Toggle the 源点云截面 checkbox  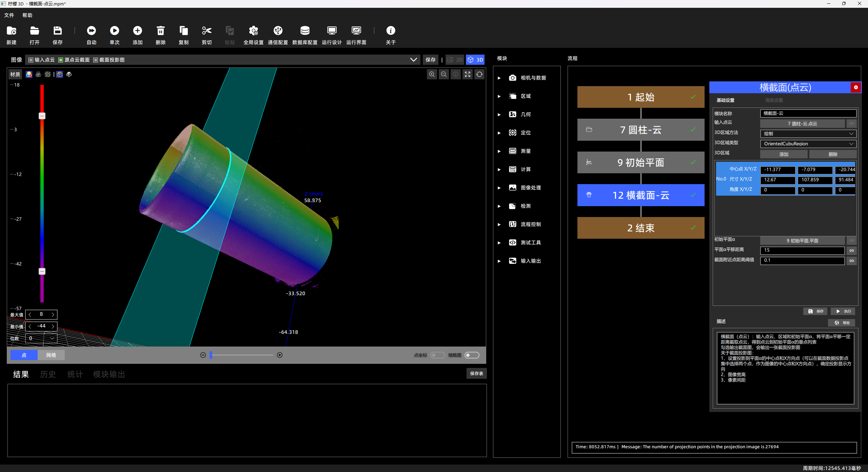pos(61,60)
